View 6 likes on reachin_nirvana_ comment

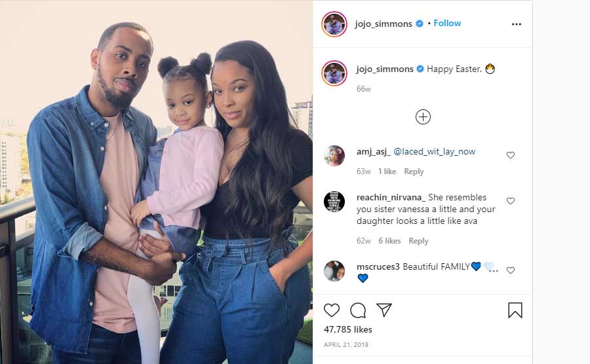click(x=389, y=241)
